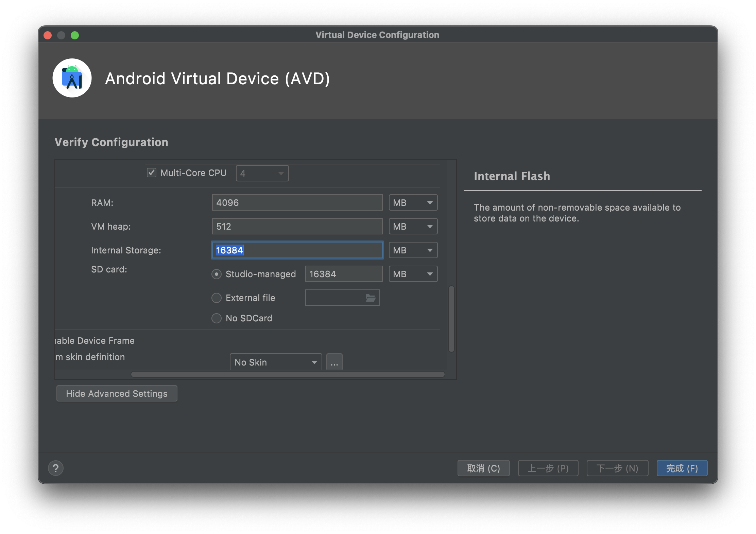
Task: Click the Internal Storage label
Action: (x=126, y=250)
